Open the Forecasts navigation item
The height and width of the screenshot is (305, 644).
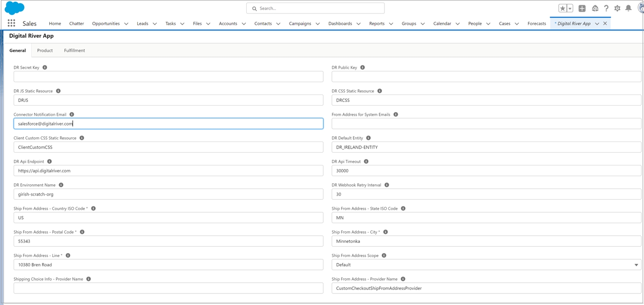tap(536, 24)
